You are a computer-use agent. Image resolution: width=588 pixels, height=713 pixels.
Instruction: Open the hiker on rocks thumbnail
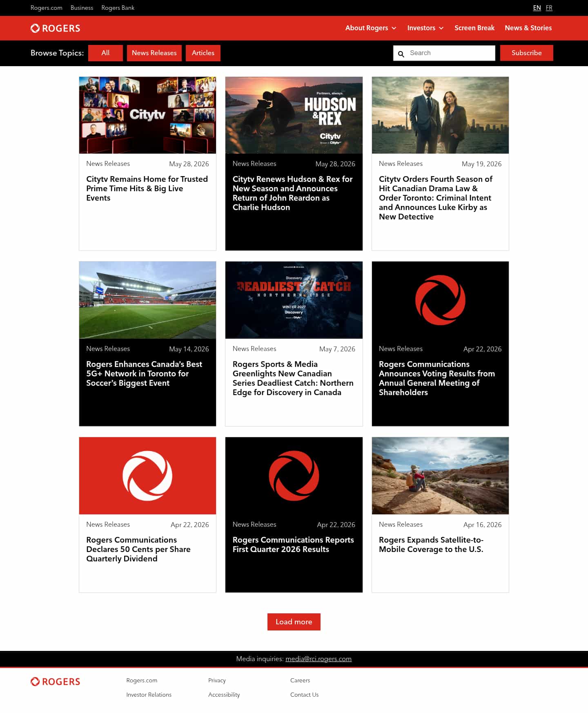440,476
